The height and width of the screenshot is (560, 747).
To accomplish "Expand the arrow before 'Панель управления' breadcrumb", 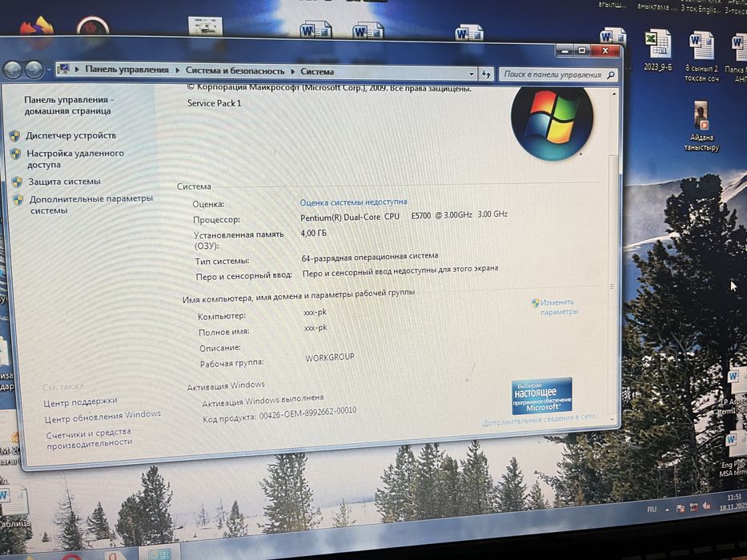I will coord(77,70).
